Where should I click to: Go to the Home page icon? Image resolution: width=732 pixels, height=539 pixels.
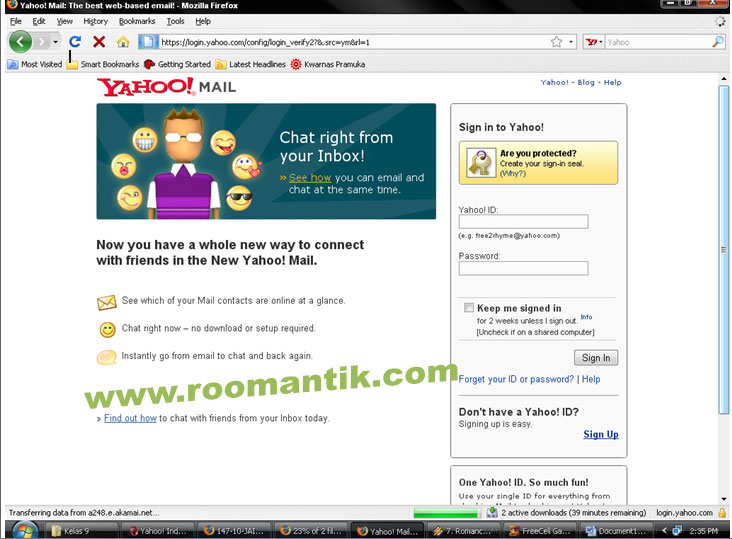(x=123, y=42)
